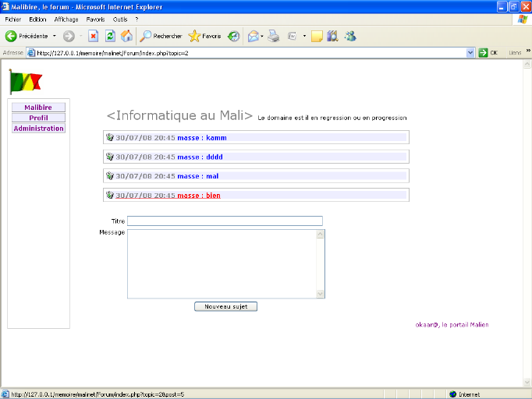Click the page scrollbar up arrow
532x399 pixels.
click(x=527, y=64)
